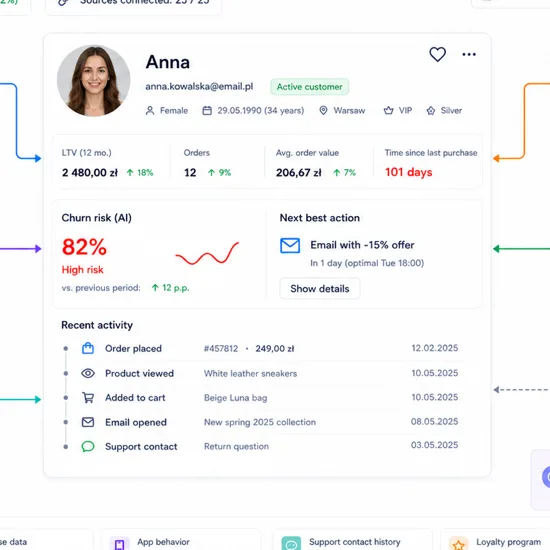Click the Support contact history label
The height and width of the screenshot is (550, 550).
tap(355, 542)
